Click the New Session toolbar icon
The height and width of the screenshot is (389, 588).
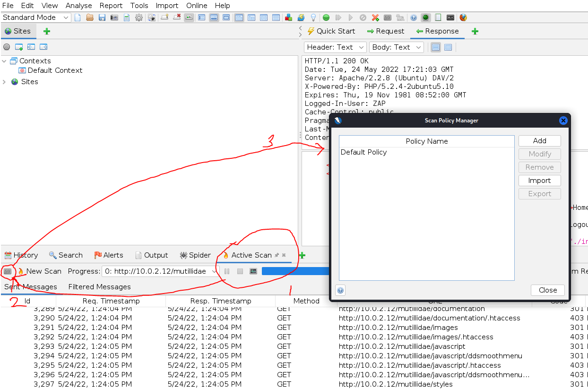coord(78,17)
